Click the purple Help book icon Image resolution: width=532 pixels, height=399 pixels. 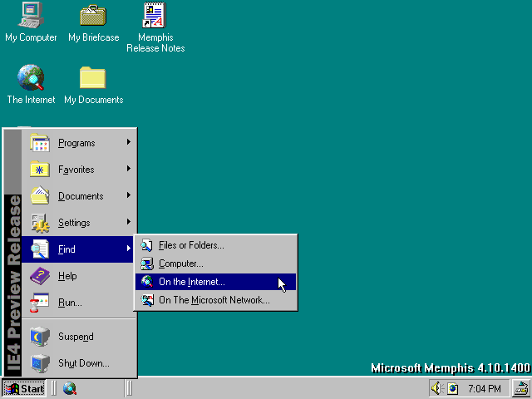point(40,275)
